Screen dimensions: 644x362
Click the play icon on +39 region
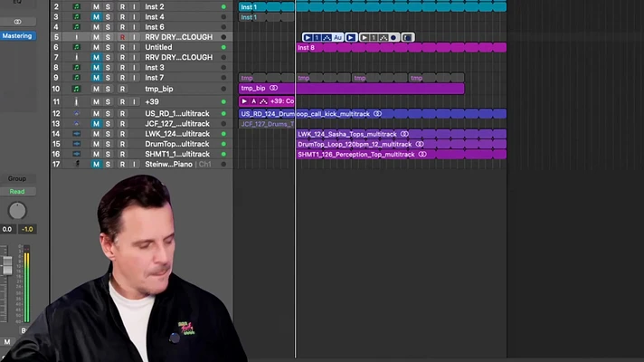(x=244, y=101)
